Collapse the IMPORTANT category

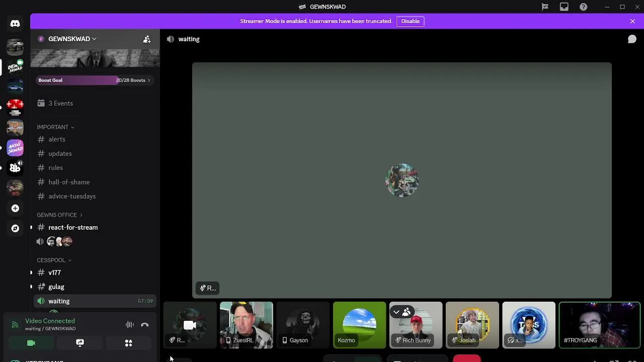(x=55, y=127)
